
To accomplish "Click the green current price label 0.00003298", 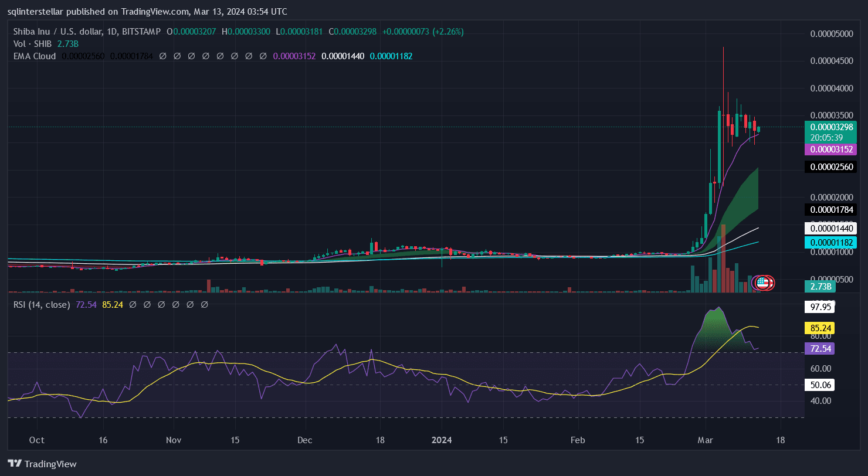I will click(x=832, y=127).
